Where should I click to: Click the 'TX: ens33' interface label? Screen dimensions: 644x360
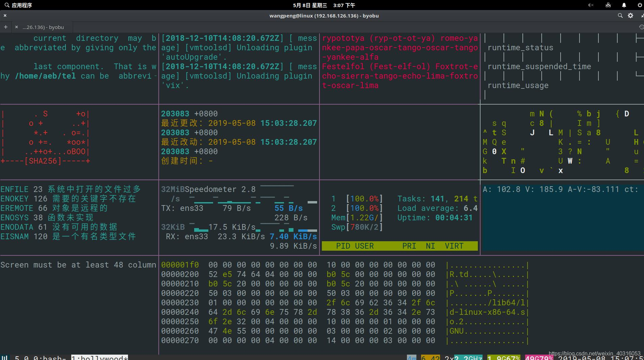pos(182,208)
